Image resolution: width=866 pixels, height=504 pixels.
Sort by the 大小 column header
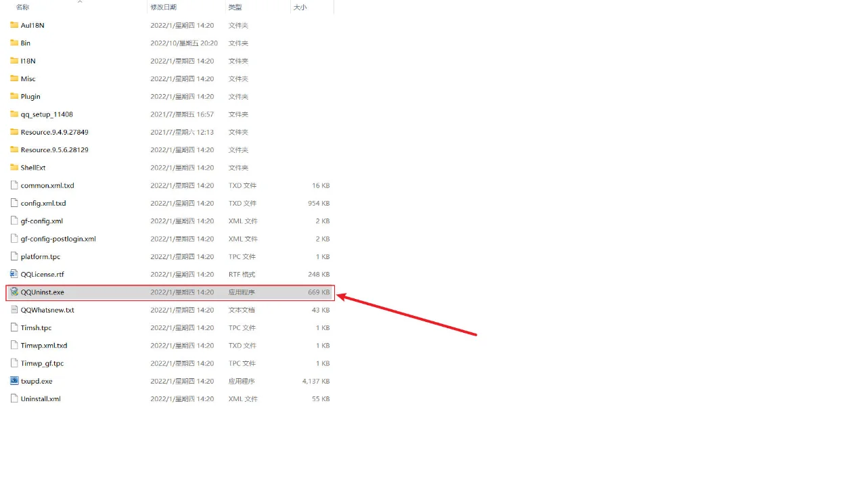click(300, 7)
